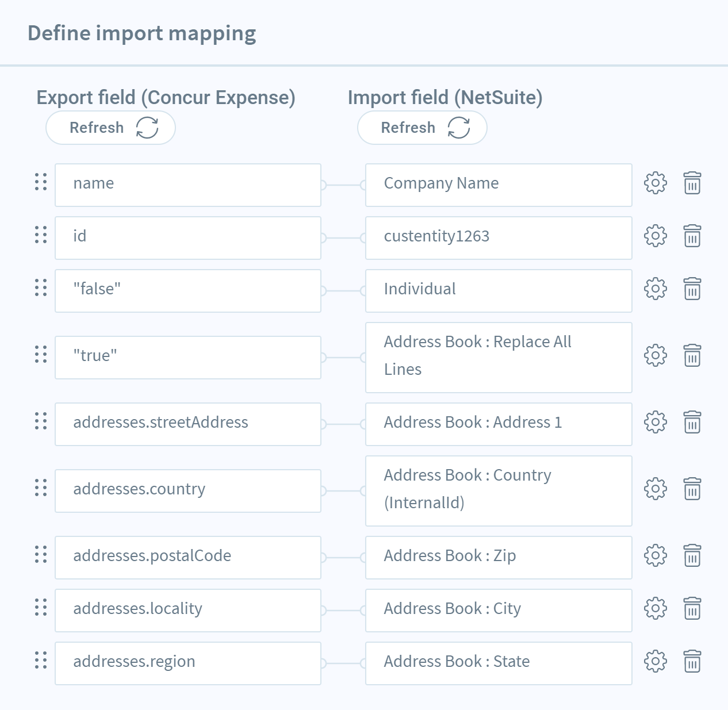Open settings gear for City mapping
728x710 pixels.
click(x=656, y=609)
